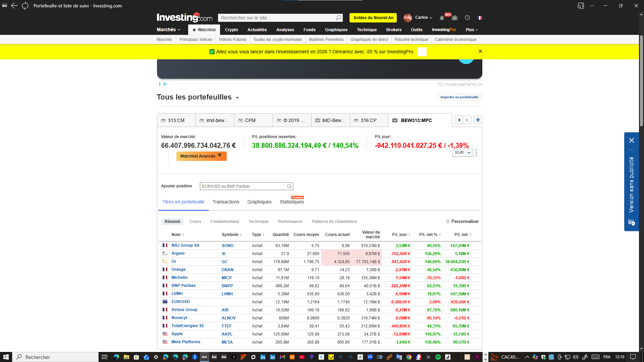Viewport: 644px width, 362px height.
Task: Open the TotalEnergies SE link
Action: pos(188,326)
